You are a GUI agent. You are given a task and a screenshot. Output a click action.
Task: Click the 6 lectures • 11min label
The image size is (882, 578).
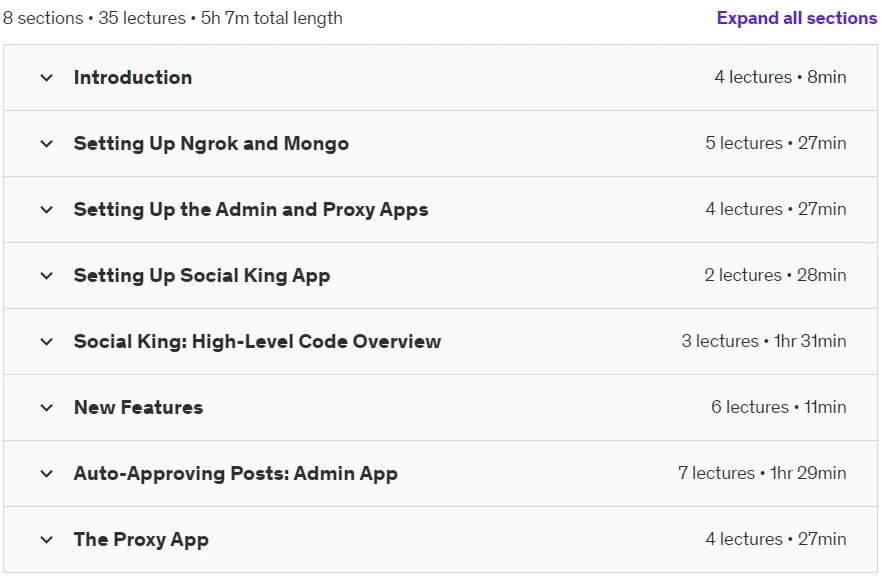[778, 407]
